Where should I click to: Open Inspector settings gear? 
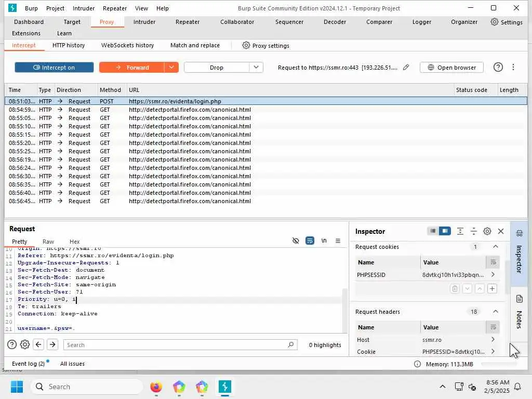click(x=487, y=231)
